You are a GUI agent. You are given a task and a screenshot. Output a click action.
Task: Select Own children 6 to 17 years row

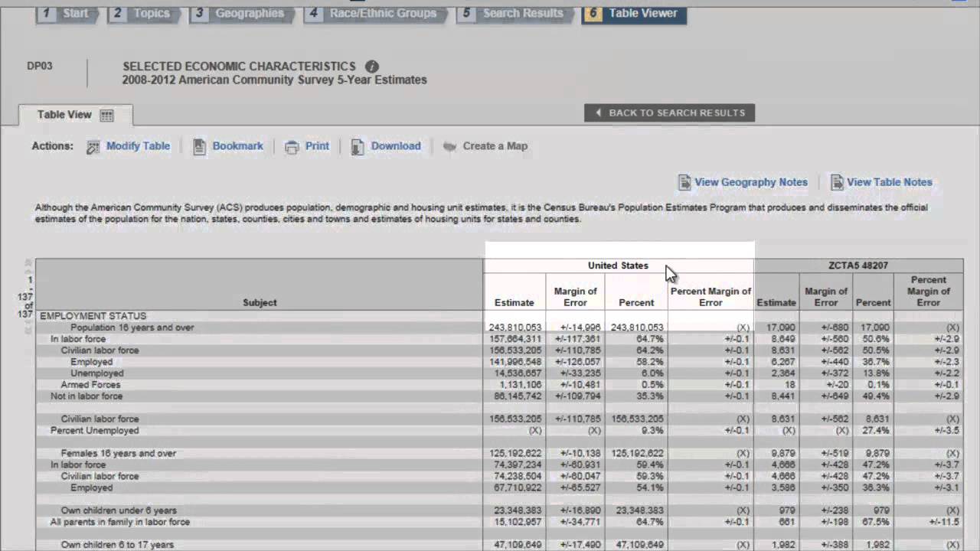119,545
